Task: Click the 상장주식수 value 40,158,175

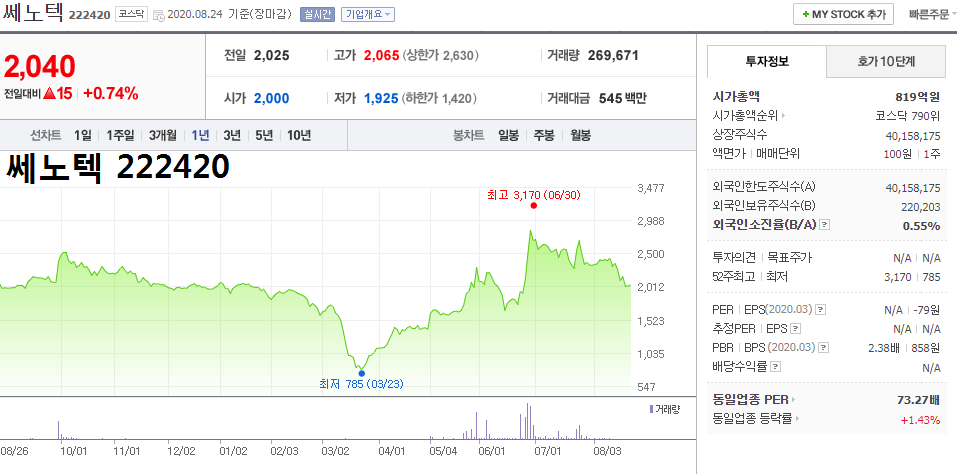Action: pos(913,135)
